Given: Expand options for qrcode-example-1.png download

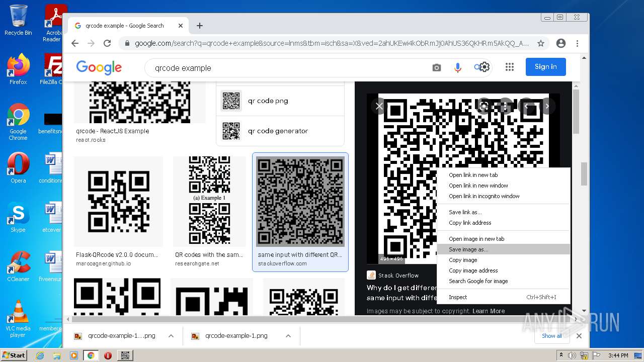Looking at the screenshot, I should click(288, 336).
